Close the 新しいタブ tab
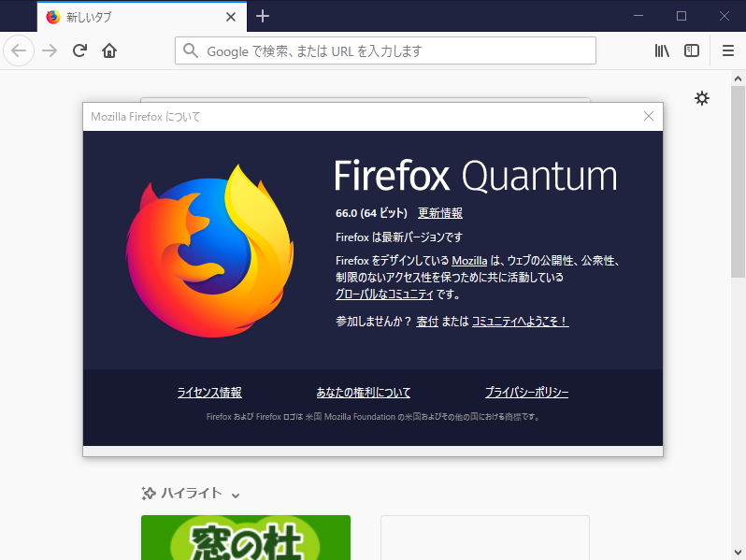The image size is (746, 560). click(231, 17)
